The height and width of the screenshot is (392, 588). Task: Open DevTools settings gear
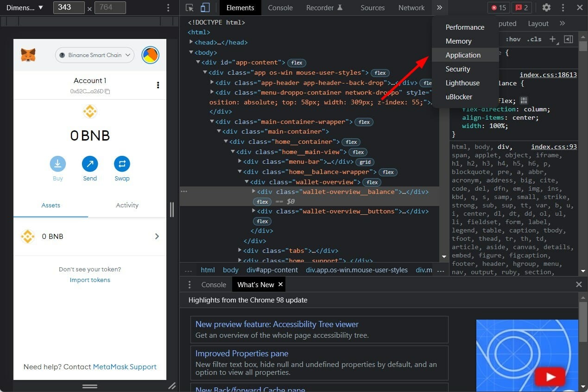[546, 7]
